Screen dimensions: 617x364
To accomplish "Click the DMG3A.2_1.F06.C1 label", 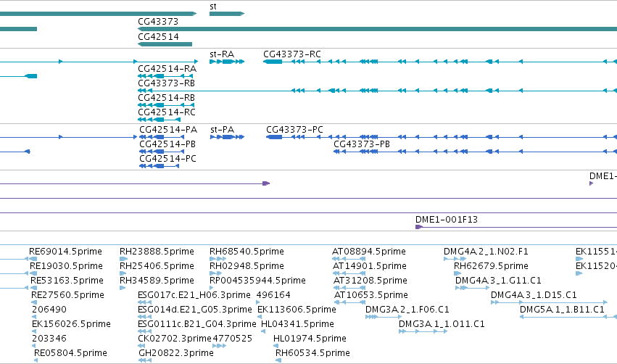I will [x=407, y=310].
